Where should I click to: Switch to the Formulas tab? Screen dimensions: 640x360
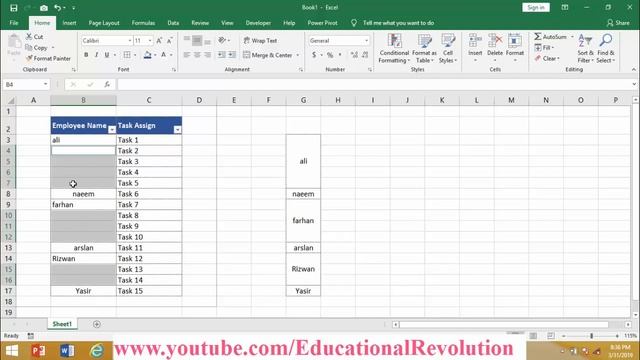143,23
